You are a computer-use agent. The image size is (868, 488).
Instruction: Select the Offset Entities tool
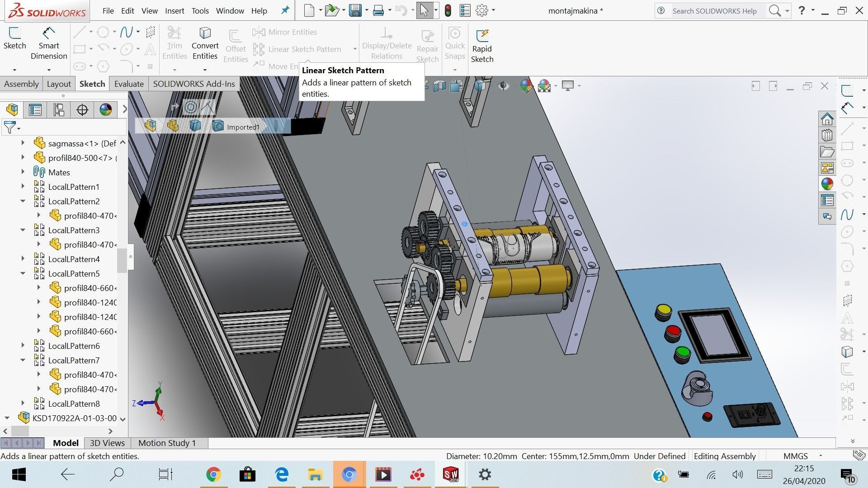click(236, 46)
